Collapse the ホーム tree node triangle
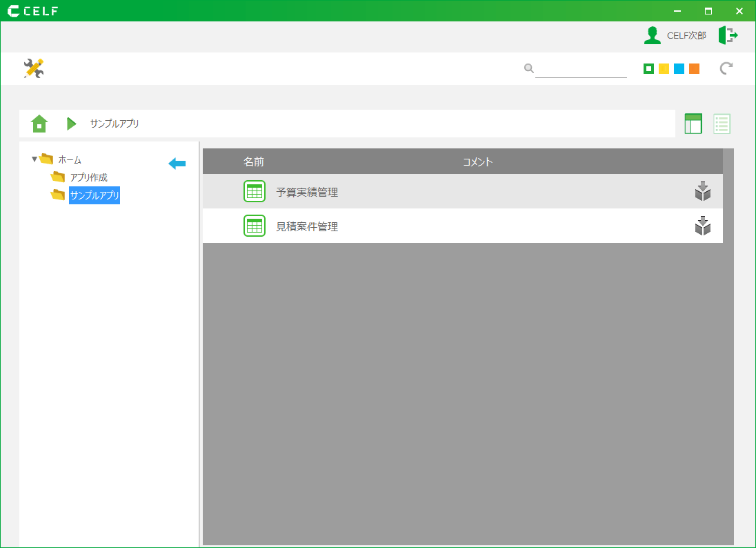Screen dimensions: 756x548 [x=34, y=159]
